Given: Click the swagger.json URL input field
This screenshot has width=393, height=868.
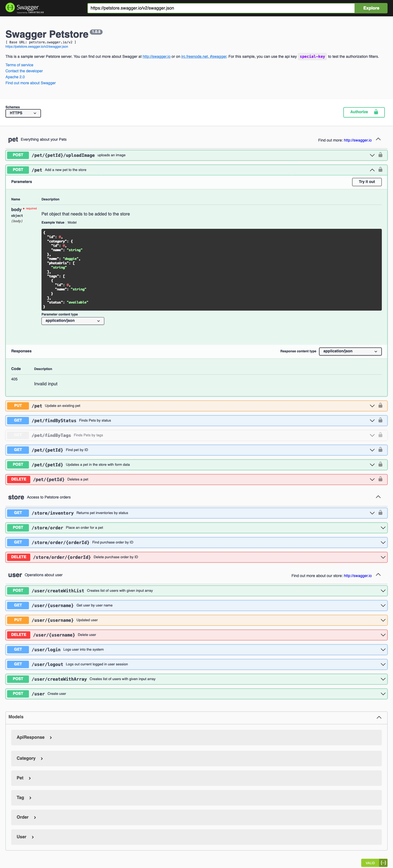Looking at the screenshot, I should [x=221, y=8].
